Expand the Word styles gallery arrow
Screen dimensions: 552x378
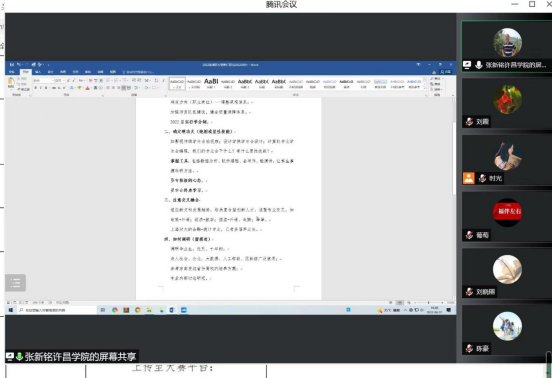click(425, 89)
